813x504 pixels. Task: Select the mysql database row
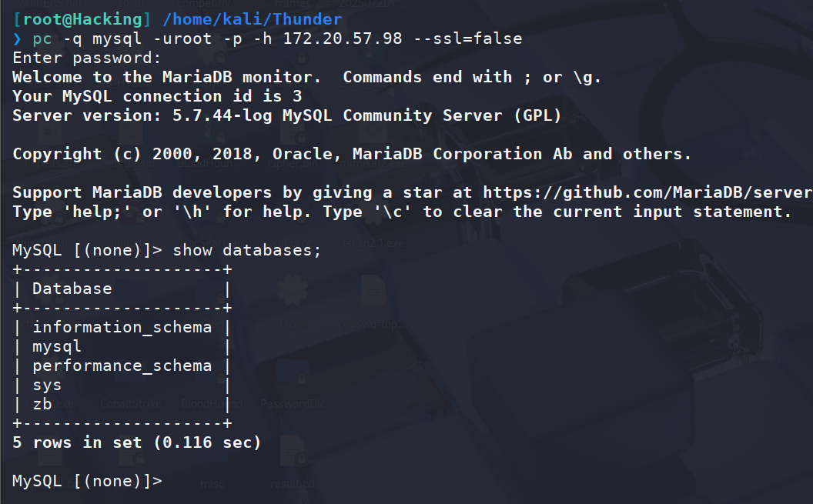[x=122, y=346]
